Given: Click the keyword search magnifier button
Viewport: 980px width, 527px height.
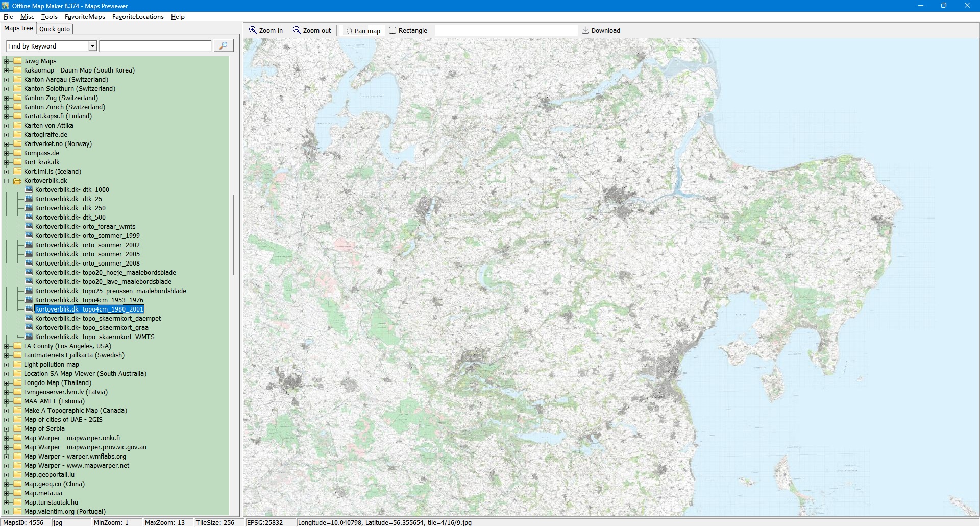Looking at the screenshot, I should pyautogui.click(x=223, y=46).
